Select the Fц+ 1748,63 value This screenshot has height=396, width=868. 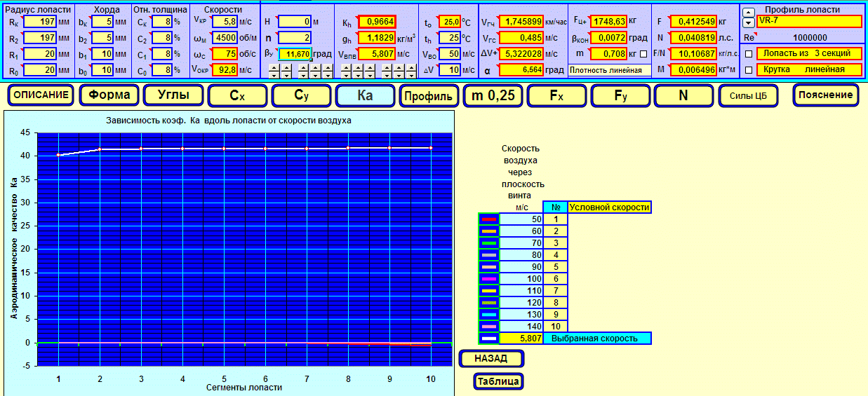(608, 22)
